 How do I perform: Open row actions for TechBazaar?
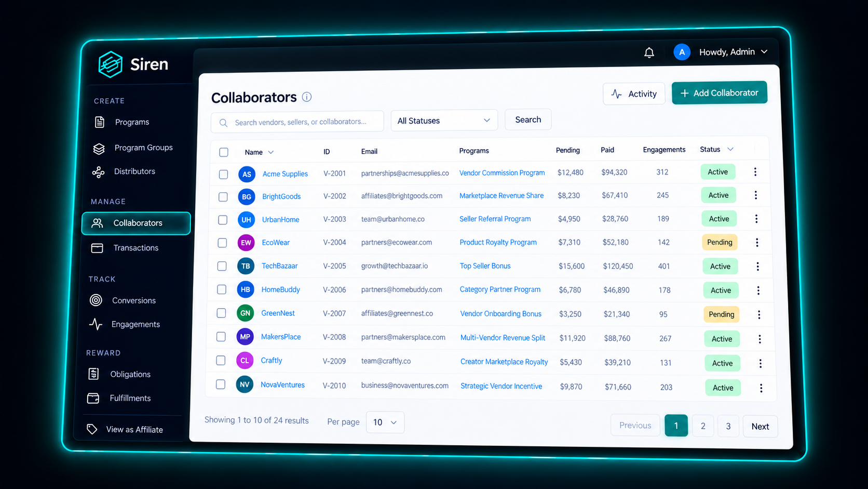[757, 267]
